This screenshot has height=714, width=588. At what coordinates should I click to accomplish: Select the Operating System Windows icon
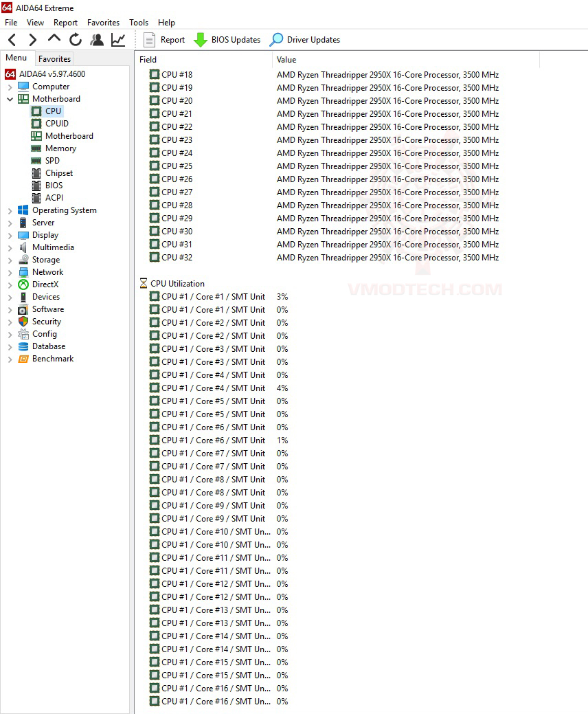tap(23, 210)
